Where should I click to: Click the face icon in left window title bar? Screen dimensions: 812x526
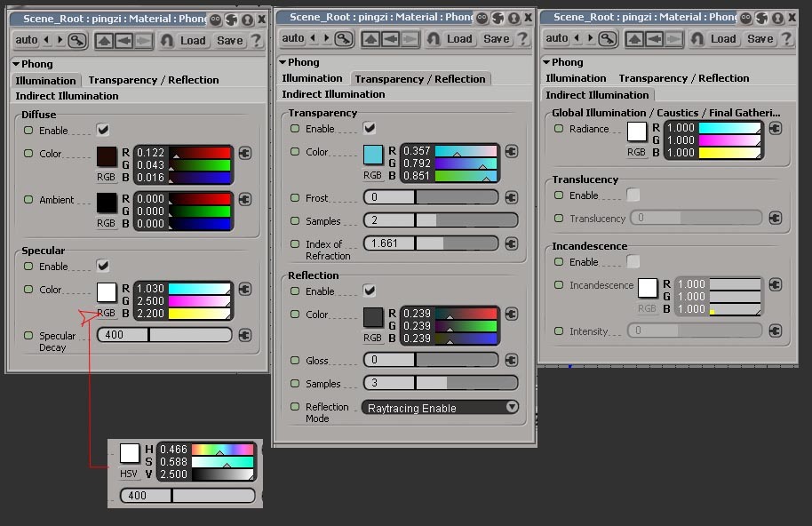pos(215,20)
